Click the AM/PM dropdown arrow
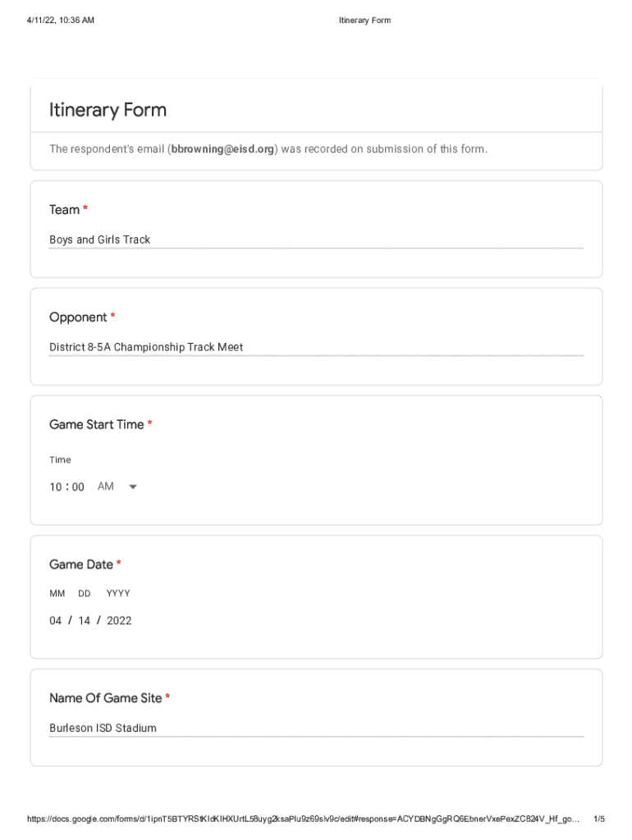The image size is (632, 840). (133, 487)
